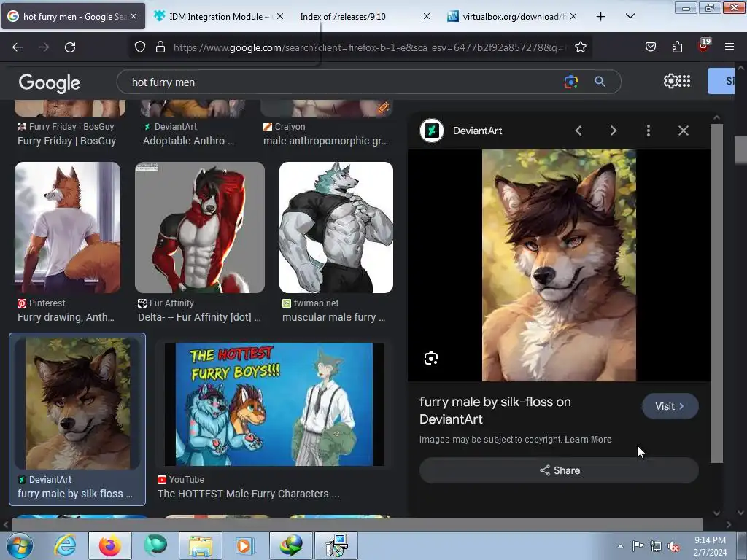Close the image preview panel
The width and height of the screenshot is (747, 560).
683,131
